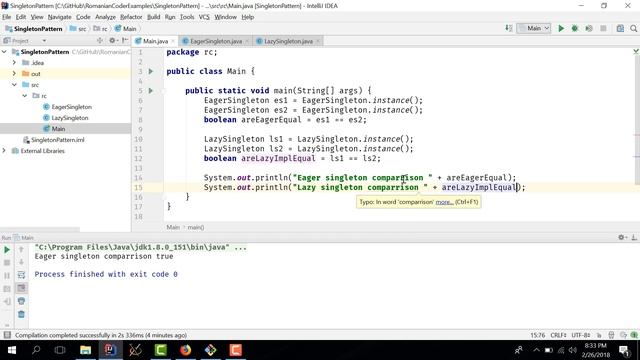This screenshot has width=640, height=360.
Task: Open Search Everywhere magnifier icon
Action: pyautogui.click(x=633, y=29)
